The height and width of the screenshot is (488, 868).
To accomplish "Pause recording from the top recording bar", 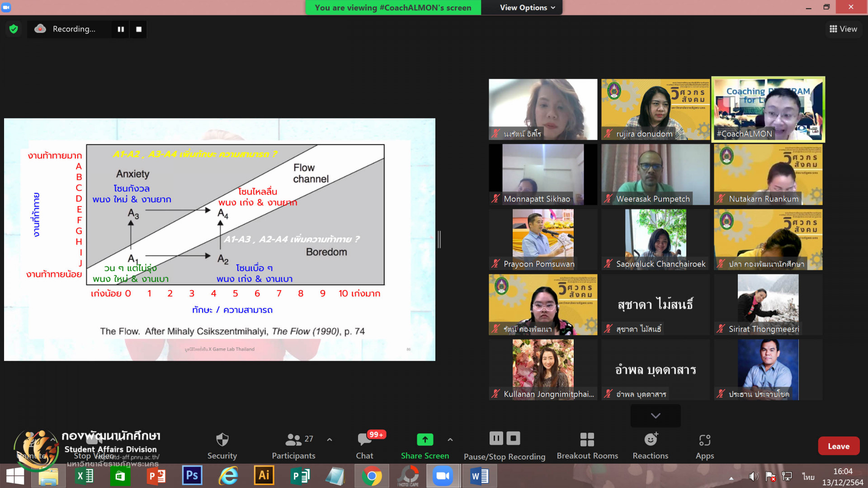I will tap(121, 29).
